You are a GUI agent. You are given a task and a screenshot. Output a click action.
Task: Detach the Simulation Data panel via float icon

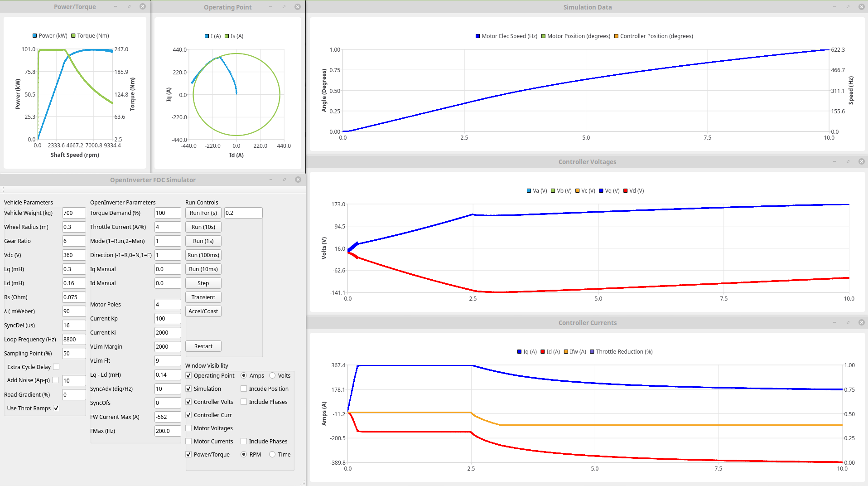pos(848,7)
